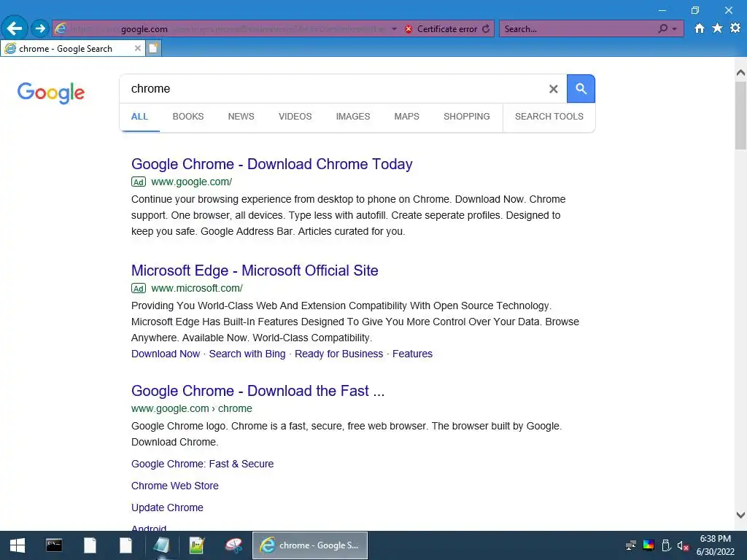The width and height of the screenshot is (747, 560).
Task: Open the Home page icon
Action: pyautogui.click(x=700, y=28)
